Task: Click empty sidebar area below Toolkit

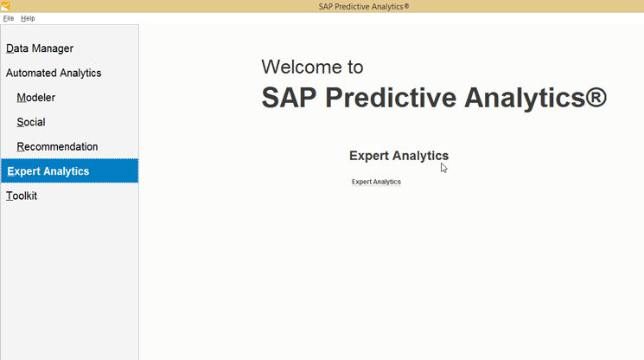Action: (x=69, y=277)
